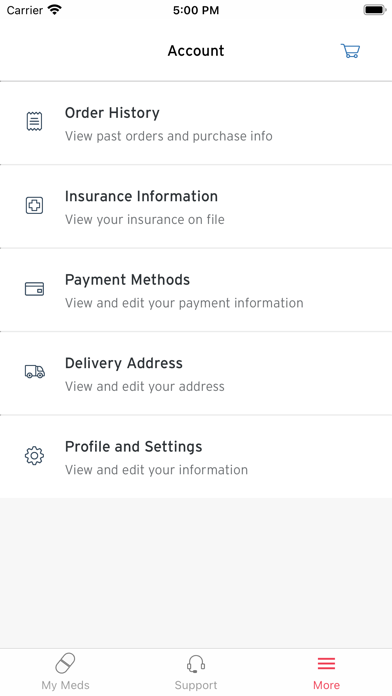
Task: Click "View and edit your payment information" text
Action: (184, 303)
